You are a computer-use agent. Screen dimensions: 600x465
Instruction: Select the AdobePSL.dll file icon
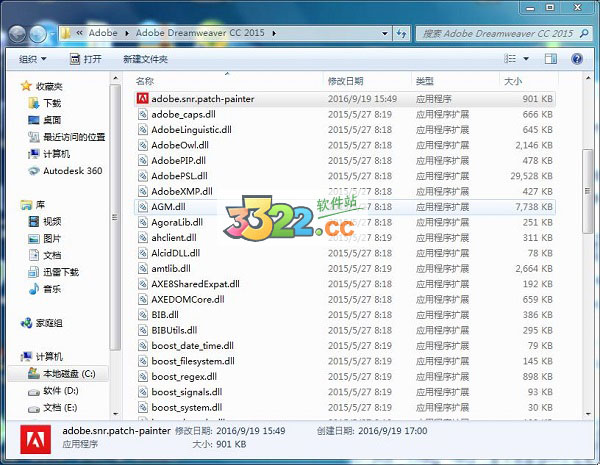pos(142,176)
